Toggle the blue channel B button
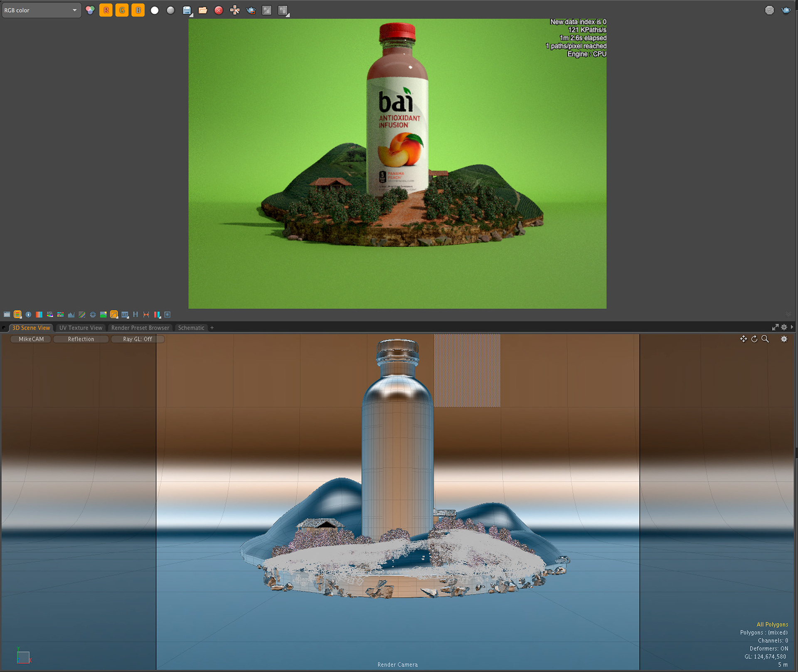The image size is (798, 672). point(138,10)
